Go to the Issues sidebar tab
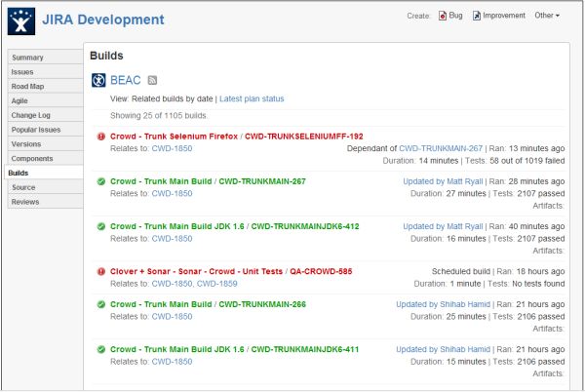This screenshot has height=392, width=585. [x=45, y=71]
